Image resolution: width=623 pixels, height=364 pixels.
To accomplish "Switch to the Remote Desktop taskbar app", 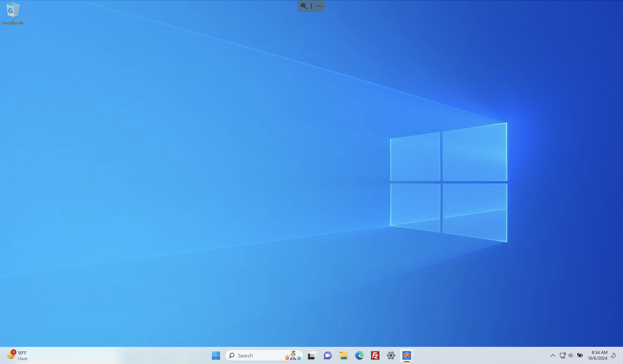I will [x=407, y=356].
